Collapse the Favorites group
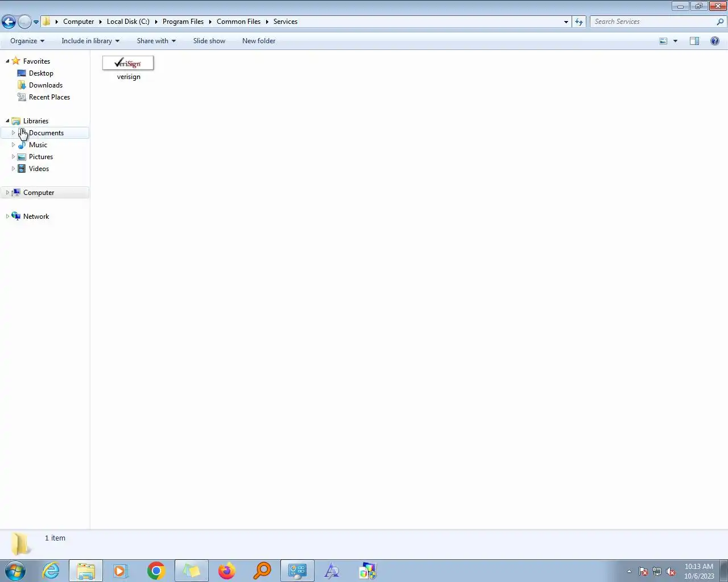728x582 pixels. point(7,61)
